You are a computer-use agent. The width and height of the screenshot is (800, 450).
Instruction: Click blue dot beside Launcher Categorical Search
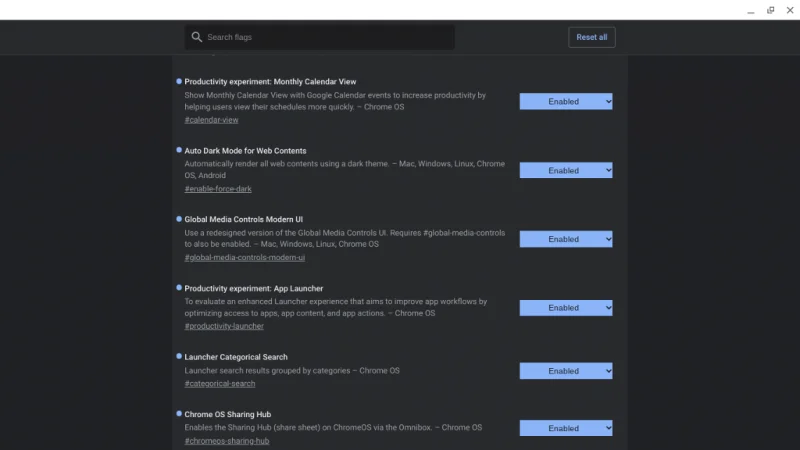(179, 356)
